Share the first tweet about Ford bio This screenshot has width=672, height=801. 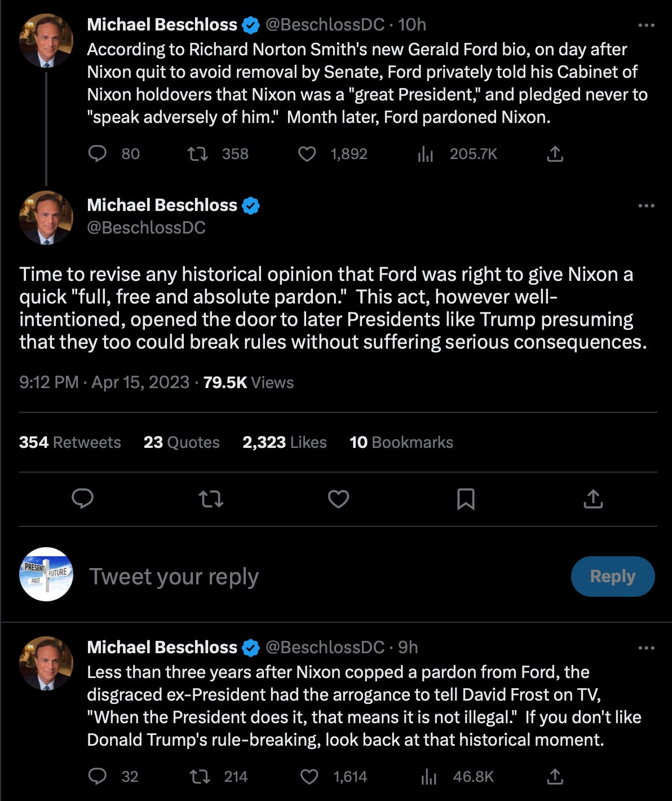(555, 153)
